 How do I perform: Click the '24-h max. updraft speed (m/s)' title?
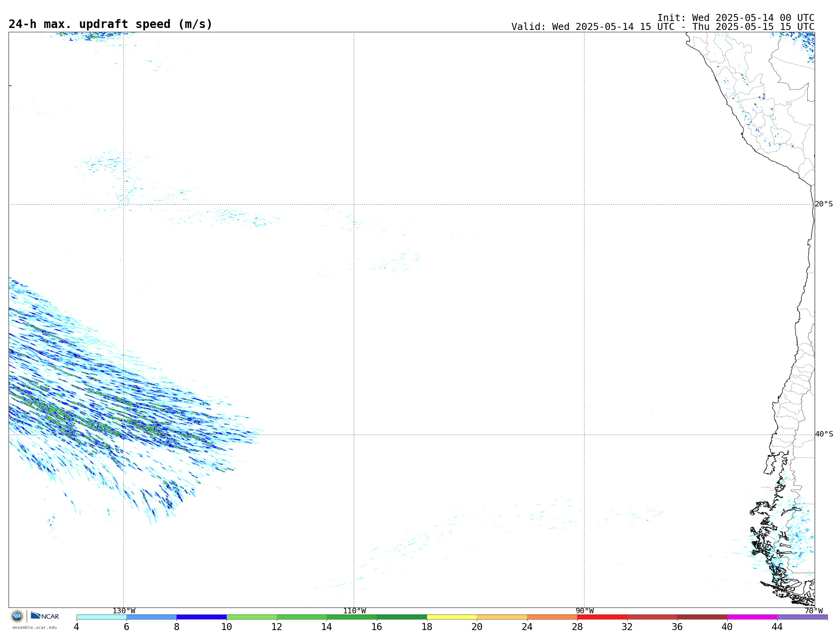coord(110,24)
